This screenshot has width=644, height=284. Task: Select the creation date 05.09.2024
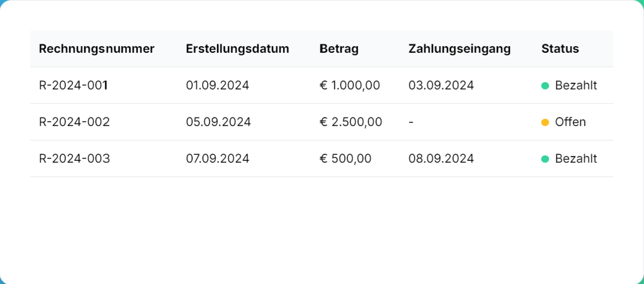[218, 122]
